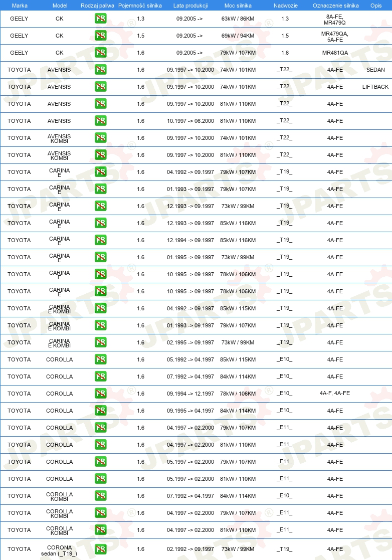This screenshot has width=392, height=560.
Task: Click the fuel icon for CARINA E 12.1993 85kW / 116KM
Action: tap(101, 223)
